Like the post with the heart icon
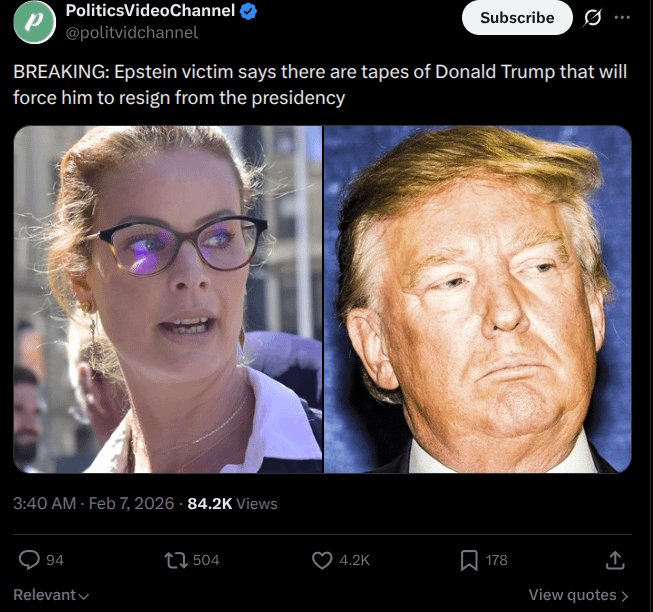Screen dimensions: 653x612 coord(322,560)
